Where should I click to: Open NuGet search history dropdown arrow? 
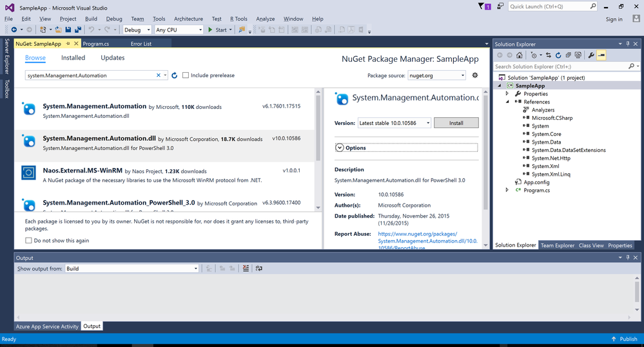[165, 75]
